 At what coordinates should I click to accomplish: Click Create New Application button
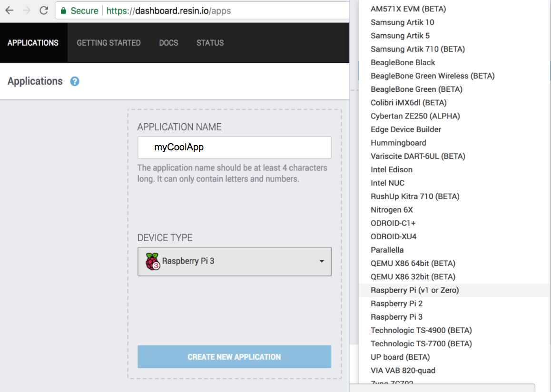pyautogui.click(x=234, y=357)
